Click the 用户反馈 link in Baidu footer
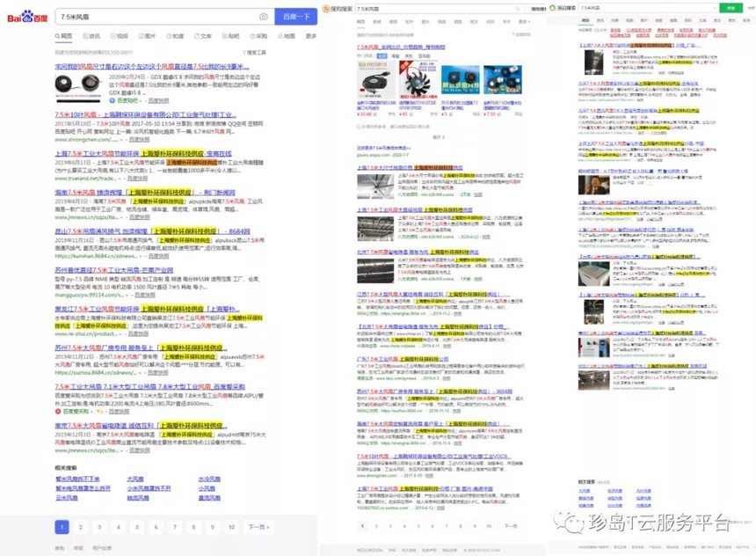756x556 pixels. pyautogui.click(x=102, y=548)
